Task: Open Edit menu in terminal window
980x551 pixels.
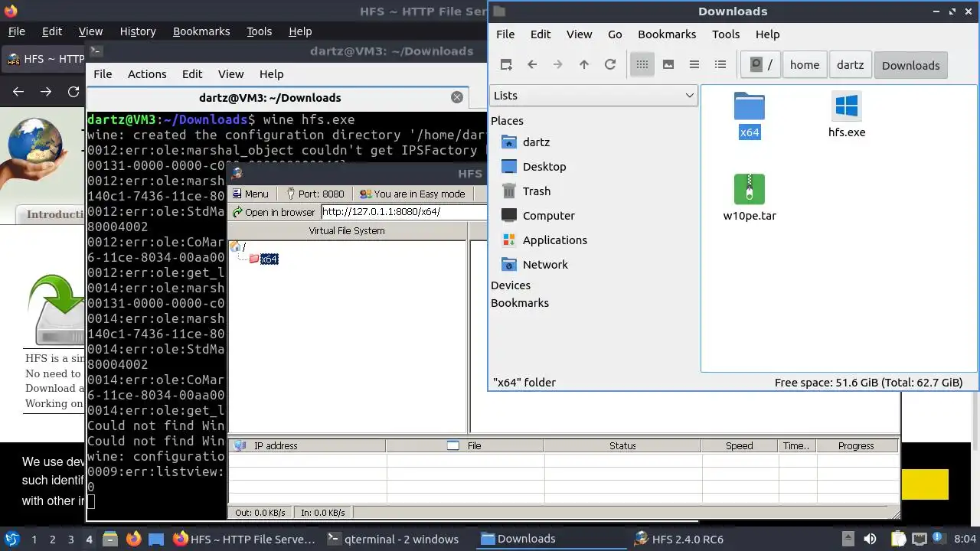Action: tap(192, 74)
